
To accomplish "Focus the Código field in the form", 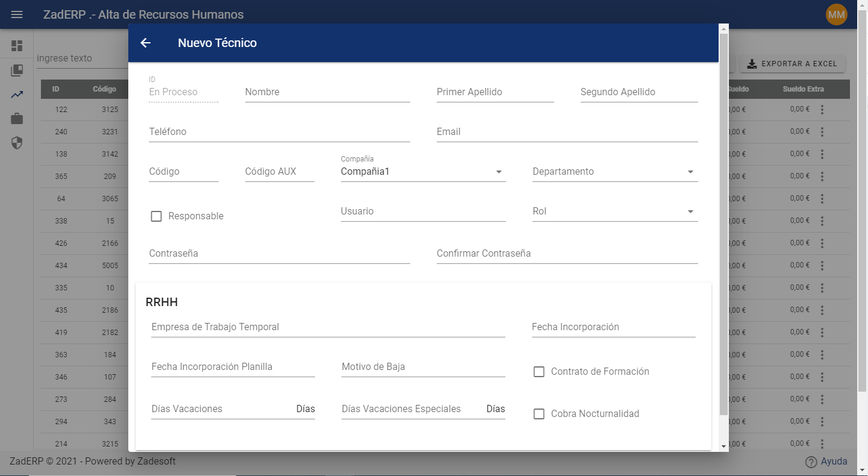I will tap(183, 172).
